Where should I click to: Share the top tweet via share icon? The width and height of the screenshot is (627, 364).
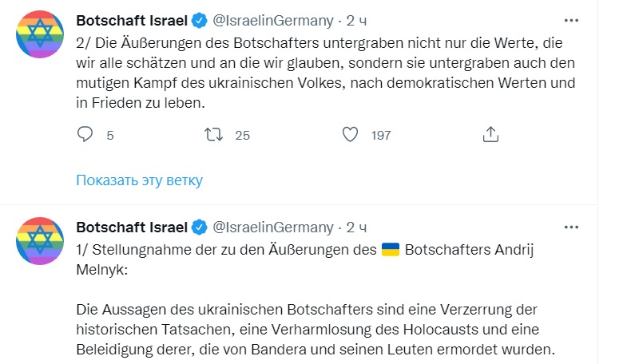(x=491, y=135)
